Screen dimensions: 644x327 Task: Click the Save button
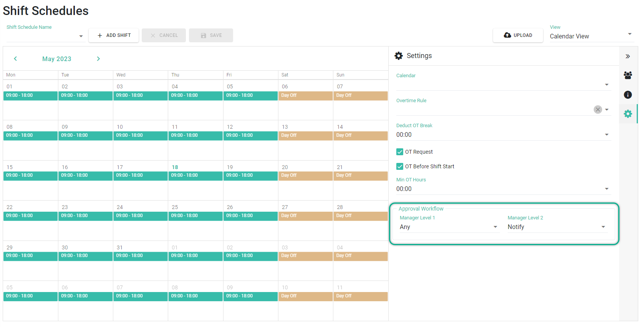[x=211, y=35]
